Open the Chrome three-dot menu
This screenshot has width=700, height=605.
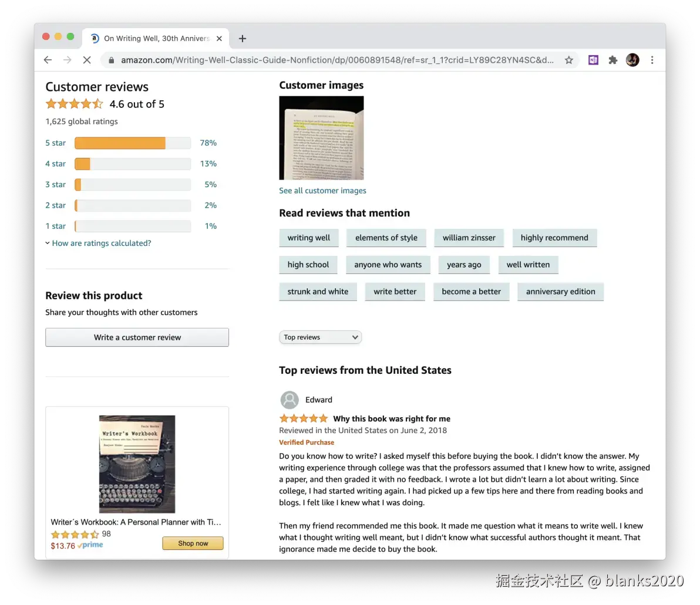click(652, 60)
